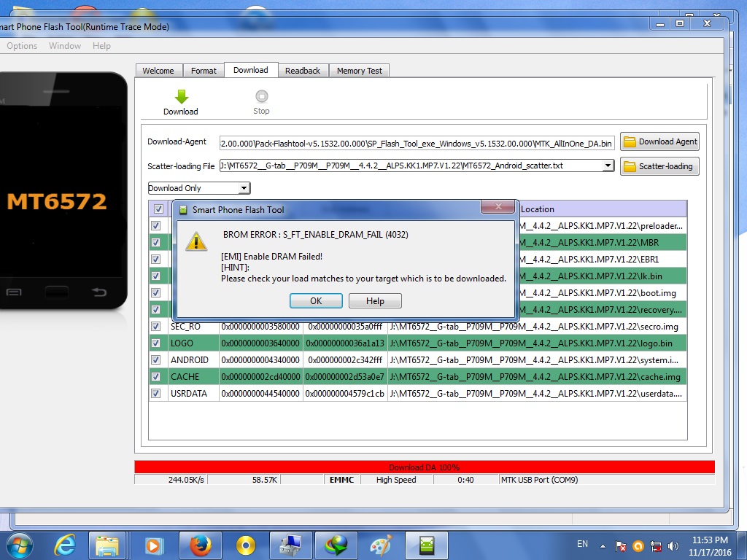Uncheck the LOGO checkbox
Screen dimensions: 747x560
pos(156,343)
